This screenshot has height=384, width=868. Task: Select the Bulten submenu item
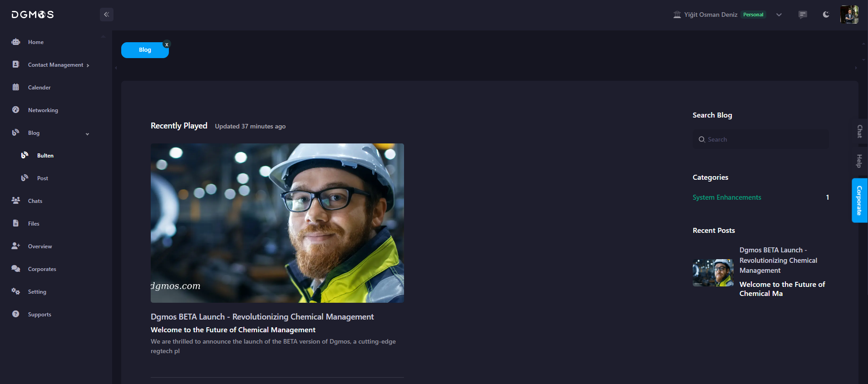[x=45, y=156]
